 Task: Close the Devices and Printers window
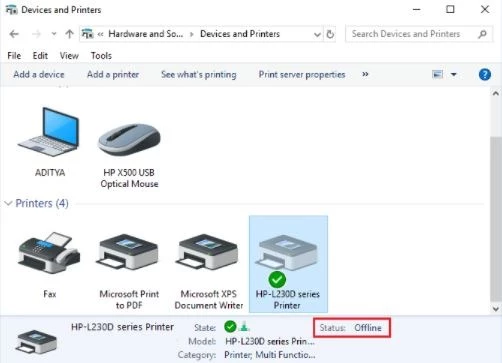coord(485,9)
